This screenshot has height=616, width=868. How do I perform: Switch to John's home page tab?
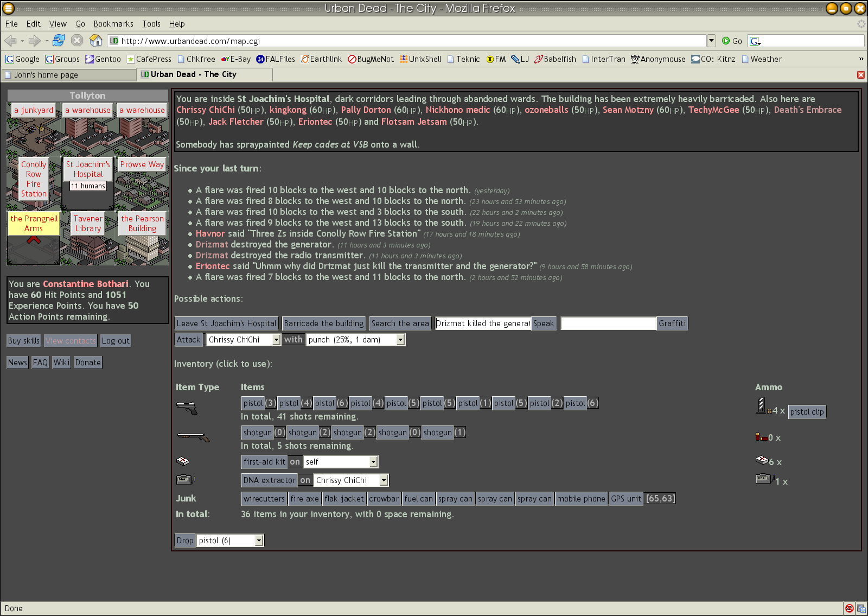click(x=68, y=75)
